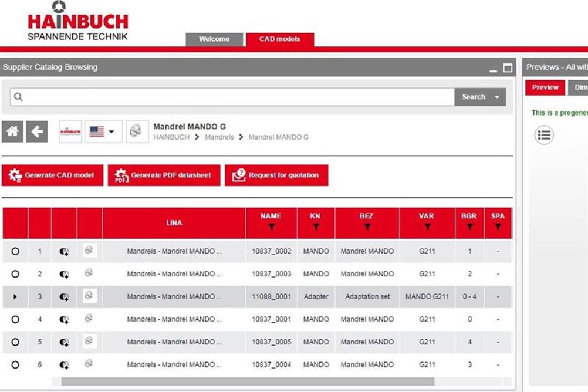Select the Dim tab in Previews panel
The image size is (588, 392).
coord(578,87)
